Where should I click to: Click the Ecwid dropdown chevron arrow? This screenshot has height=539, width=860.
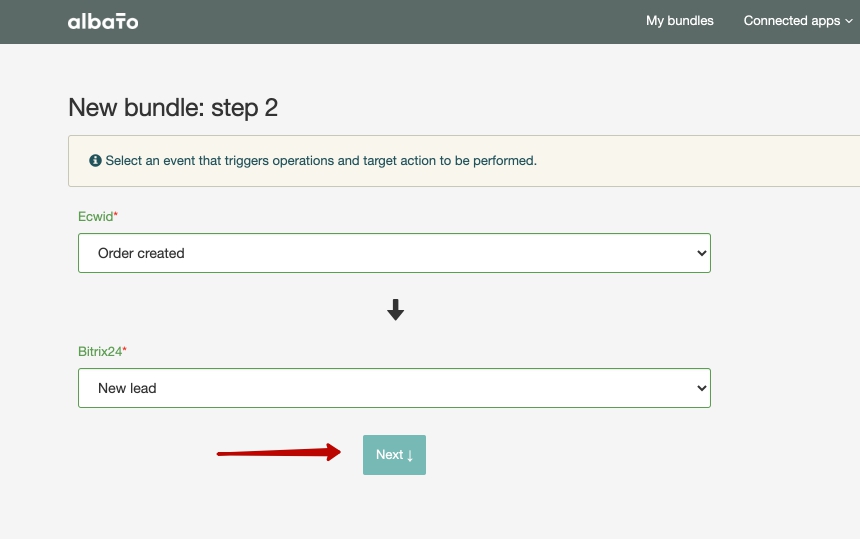tap(701, 254)
